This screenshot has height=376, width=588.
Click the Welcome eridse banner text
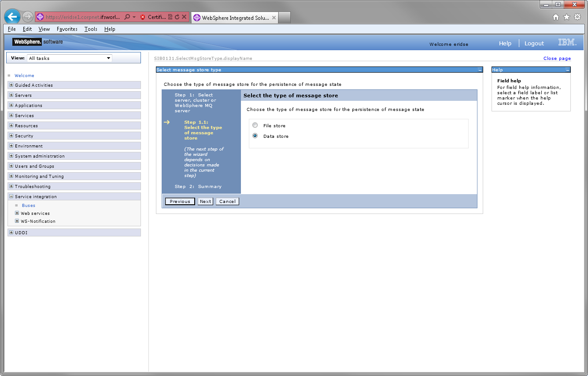(449, 44)
